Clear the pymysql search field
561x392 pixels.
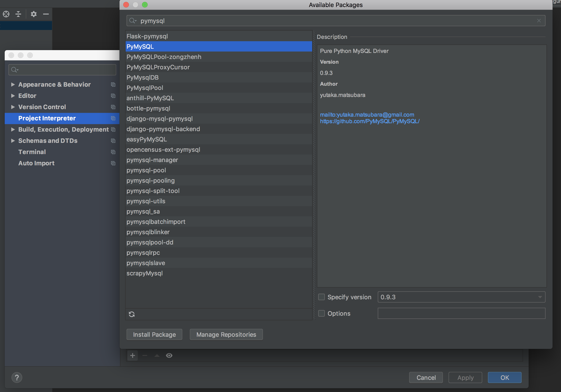pyautogui.click(x=539, y=21)
